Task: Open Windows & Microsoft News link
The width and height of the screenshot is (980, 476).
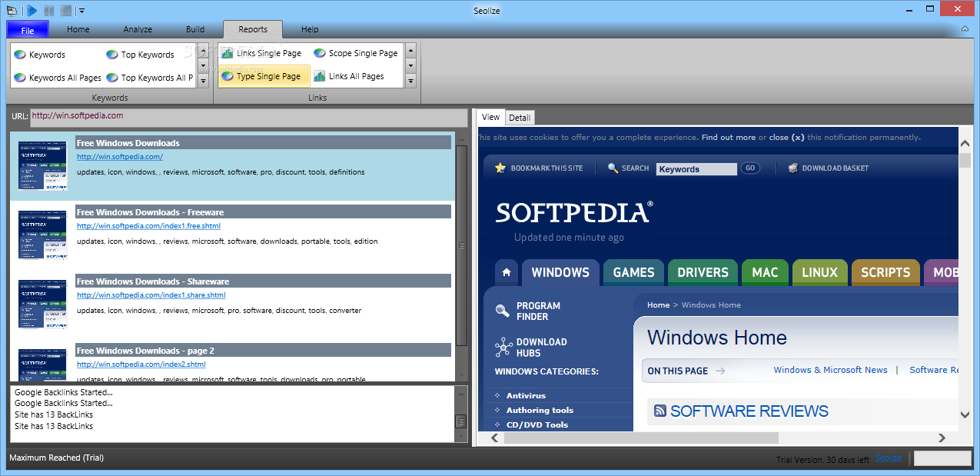Action: (x=830, y=370)
